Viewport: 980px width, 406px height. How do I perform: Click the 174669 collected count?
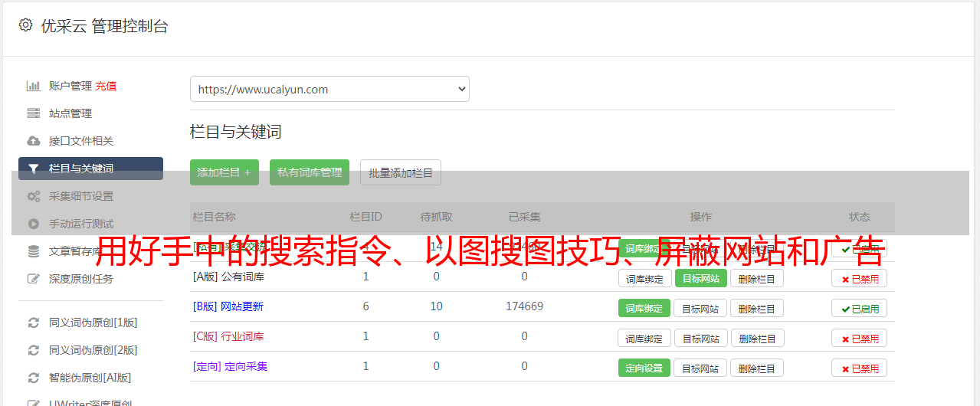tap(524, 306)
